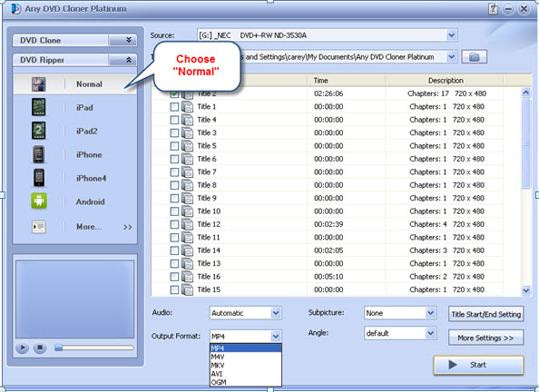Viewport: 539px width, 392px height.
Task: Open the Audio Automatic dropdown
Action: coord(276,313)
